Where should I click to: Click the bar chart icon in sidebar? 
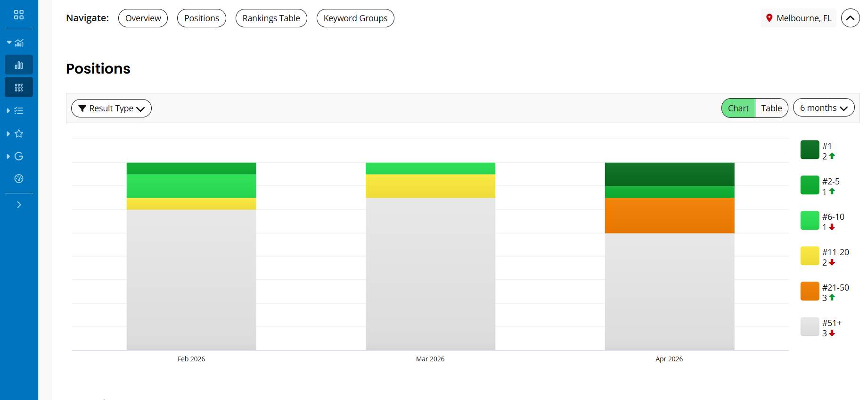tap(19, 65)
